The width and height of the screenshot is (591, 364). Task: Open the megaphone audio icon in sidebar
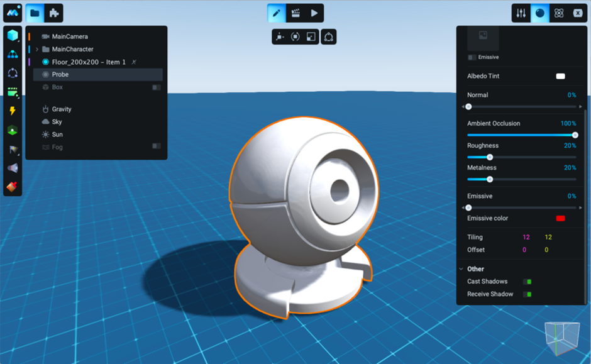coord(13,168)
